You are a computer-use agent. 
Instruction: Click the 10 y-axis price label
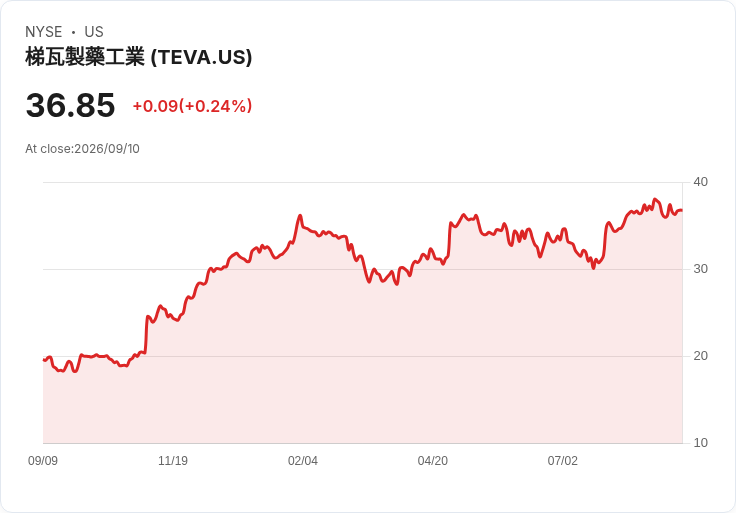700,443
